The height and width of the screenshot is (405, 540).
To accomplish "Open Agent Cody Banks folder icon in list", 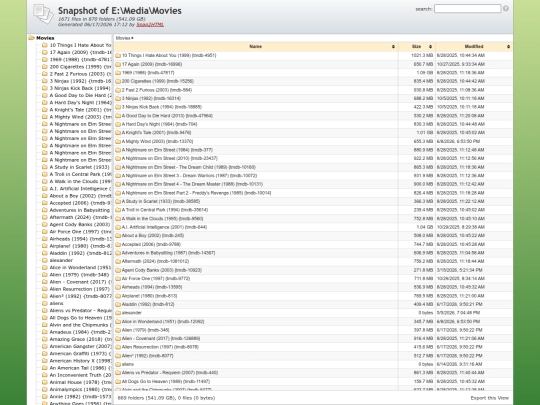I will pyautogui.click(x=118, y=270).
